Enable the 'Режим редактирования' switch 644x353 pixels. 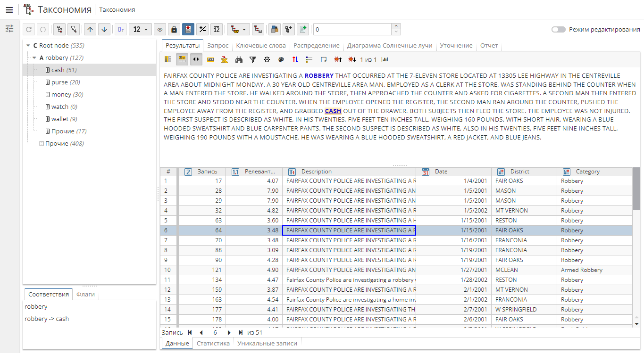559,29
